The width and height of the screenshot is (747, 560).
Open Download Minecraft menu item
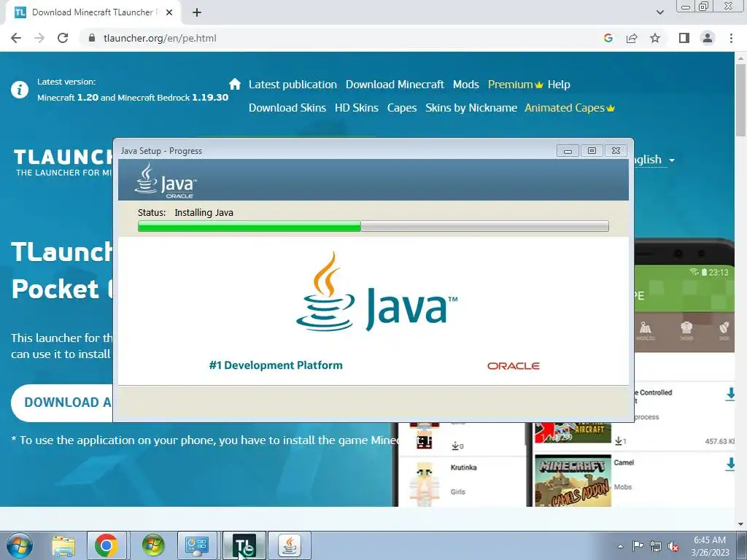(395, 85)
